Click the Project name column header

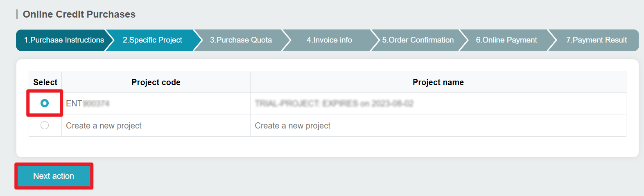point(438,82)
